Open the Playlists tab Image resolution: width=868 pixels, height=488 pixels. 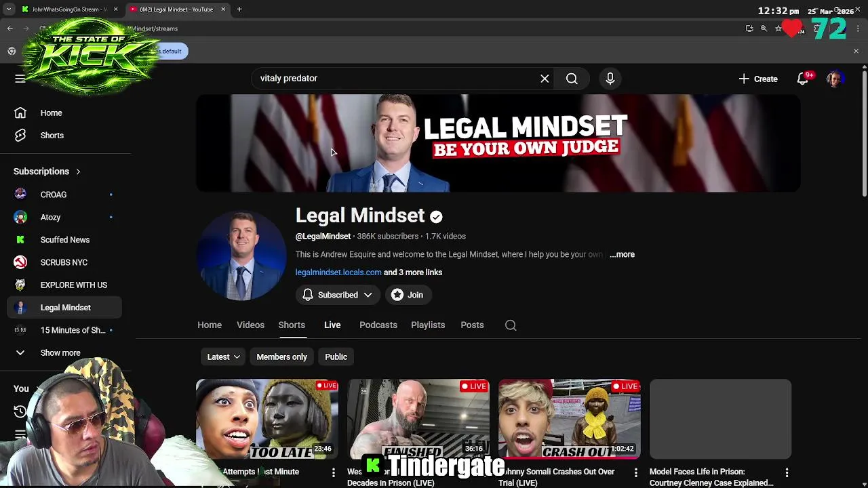pos(428,325)
